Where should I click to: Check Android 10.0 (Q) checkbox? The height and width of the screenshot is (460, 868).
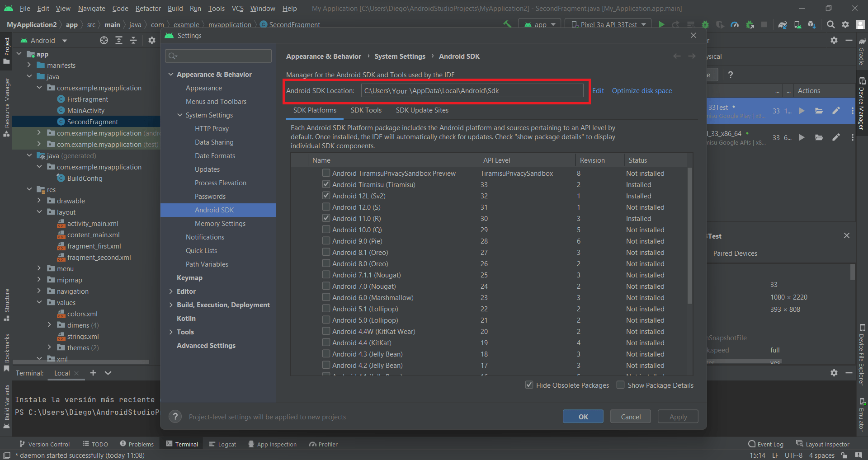[326, 230]
